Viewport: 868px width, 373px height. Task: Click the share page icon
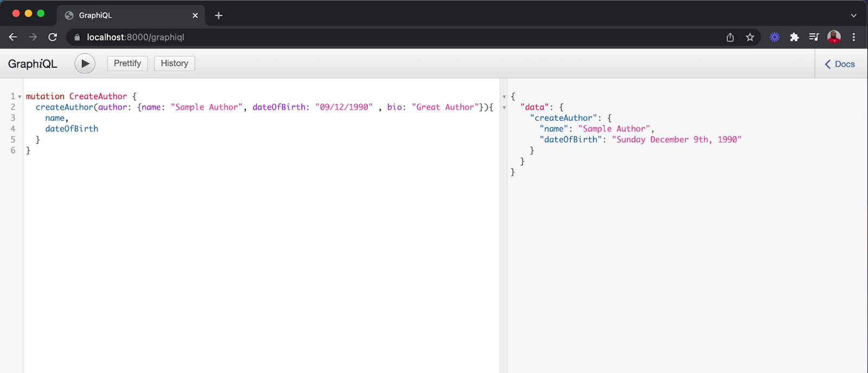(730, 37)
